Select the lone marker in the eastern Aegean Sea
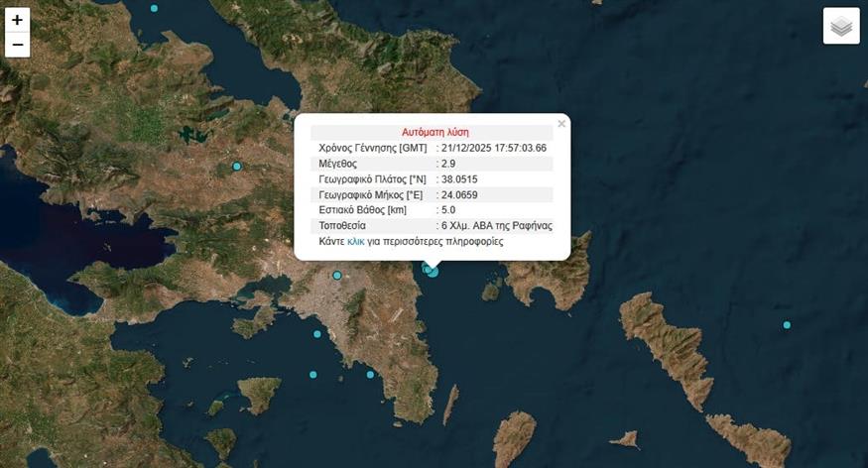 tap(787, 325)
